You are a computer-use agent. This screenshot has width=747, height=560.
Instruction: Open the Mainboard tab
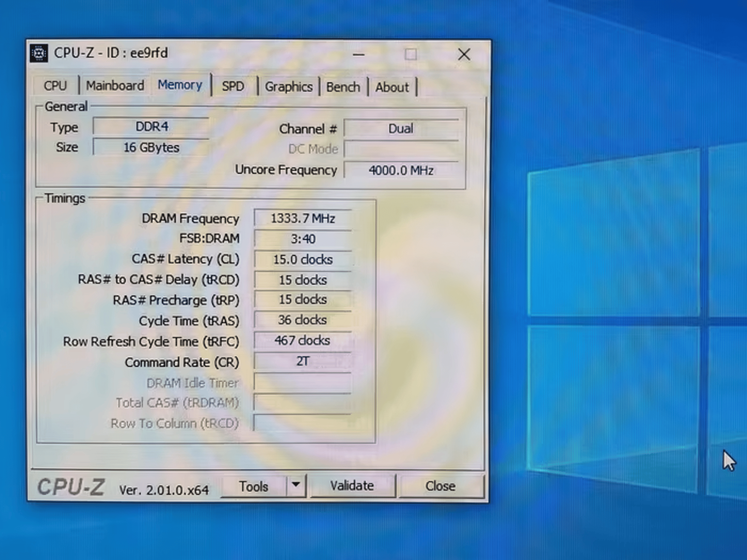115,86
